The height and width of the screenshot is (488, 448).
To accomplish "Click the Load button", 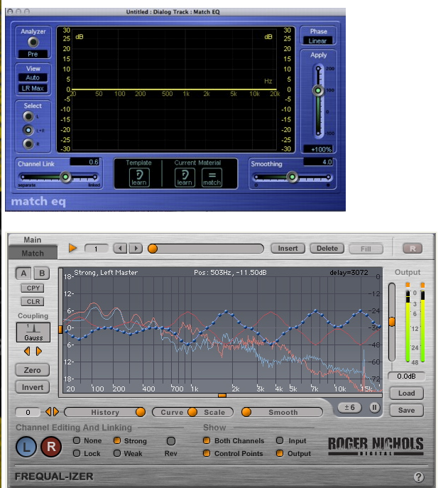I will [x=406, y=393].
